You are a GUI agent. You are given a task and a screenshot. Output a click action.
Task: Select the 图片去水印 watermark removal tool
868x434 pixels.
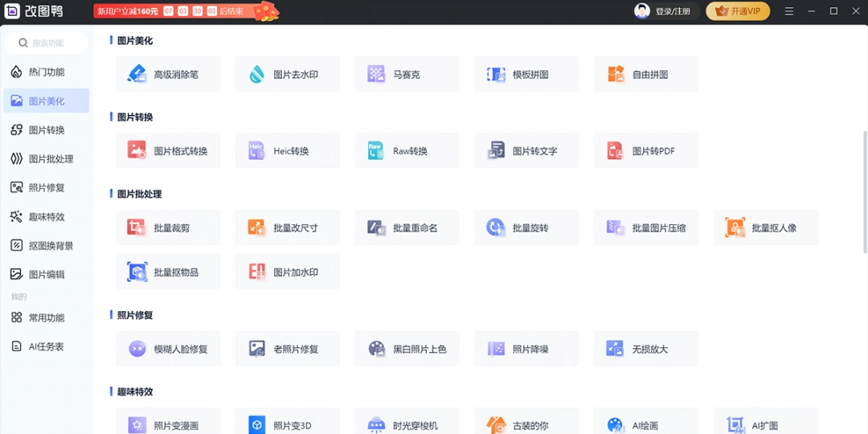287,75
